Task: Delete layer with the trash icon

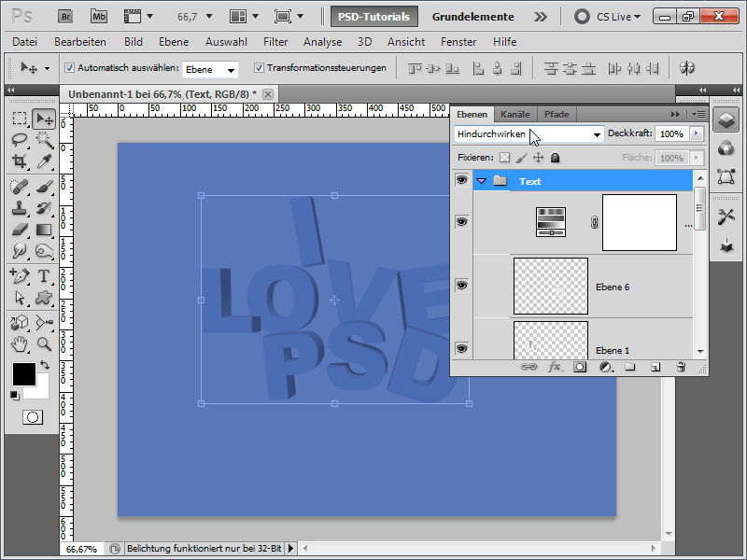Action: point(681,367)
